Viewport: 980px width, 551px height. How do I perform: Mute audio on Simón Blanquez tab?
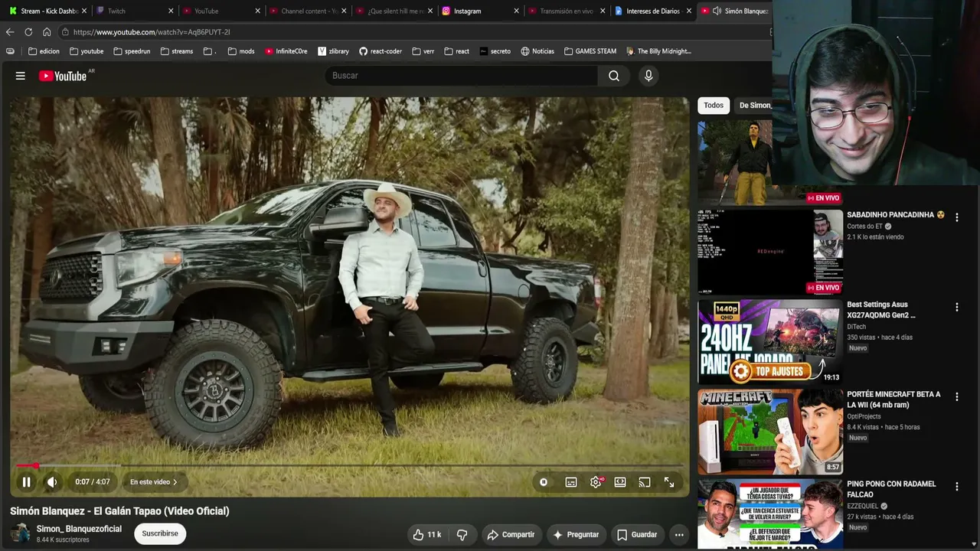pyautogui.click(x=717, y=11)
